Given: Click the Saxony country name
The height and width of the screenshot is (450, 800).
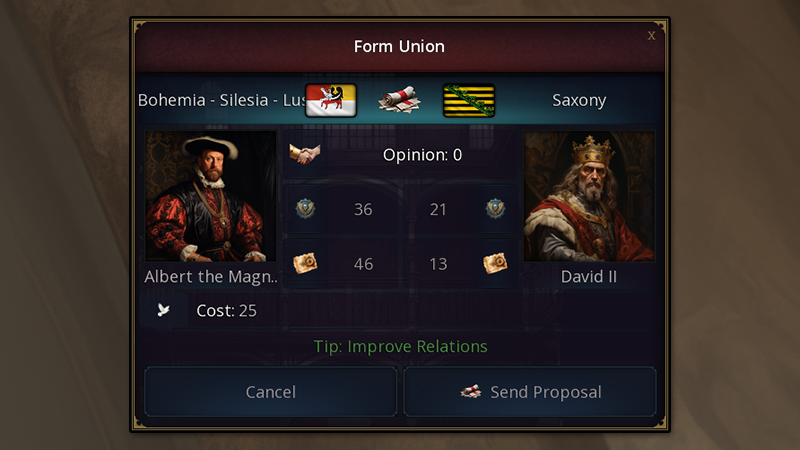Looking at the screenshot, I should coord(579,100).
